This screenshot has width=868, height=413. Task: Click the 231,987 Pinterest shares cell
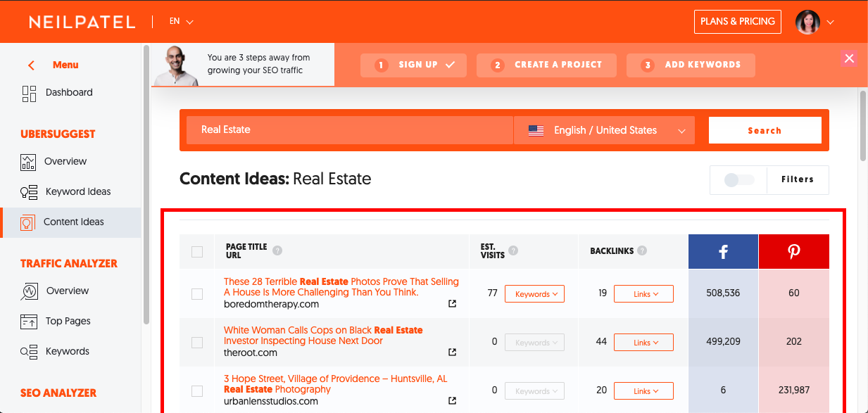pyautogui.click(x=794, y=390)
